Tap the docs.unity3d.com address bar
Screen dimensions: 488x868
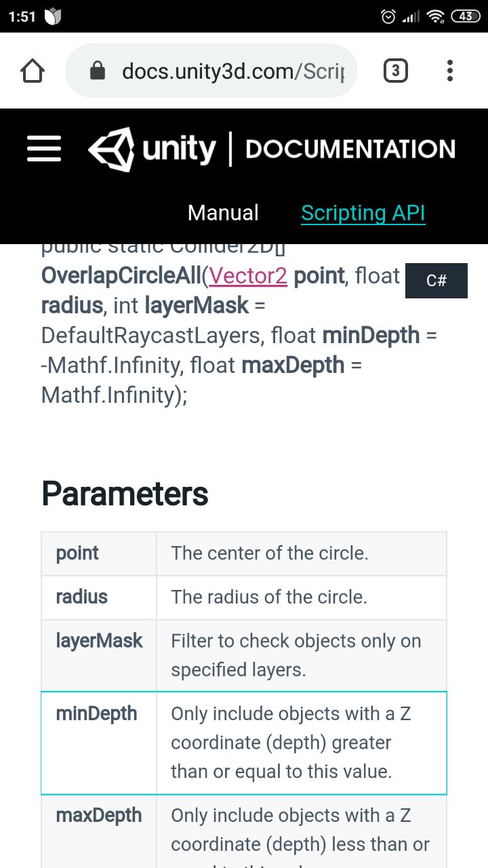point(211,71)
